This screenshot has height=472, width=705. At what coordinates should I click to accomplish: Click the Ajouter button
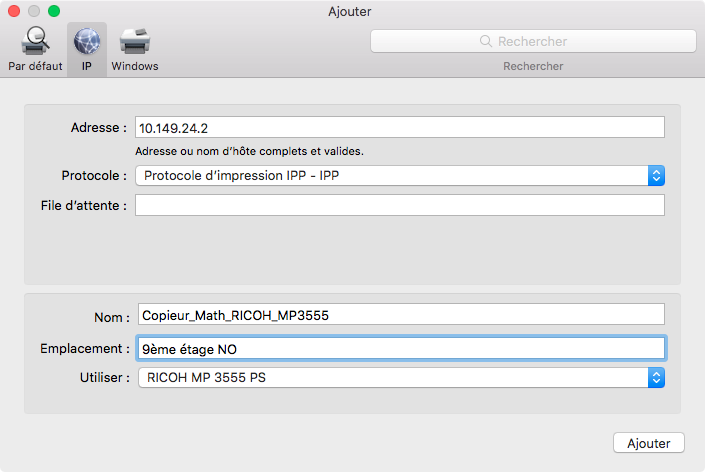click(649, 443)
